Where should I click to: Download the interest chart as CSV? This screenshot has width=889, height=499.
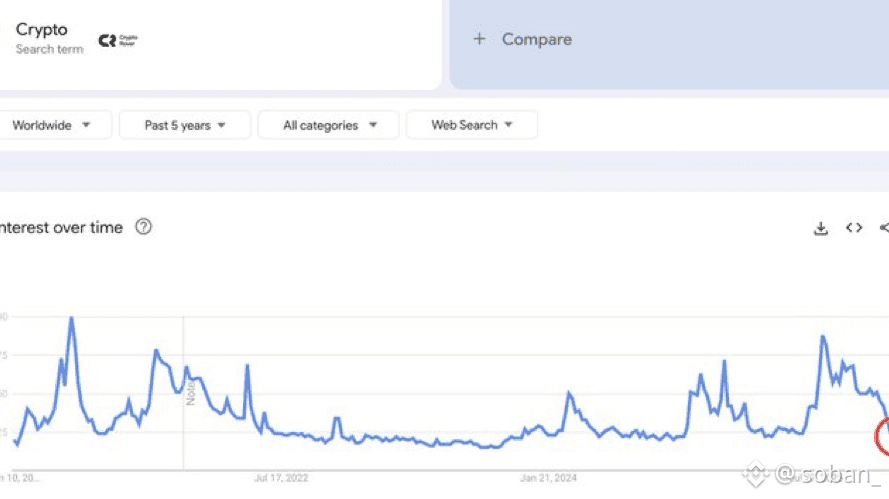[x=820, y=228]
